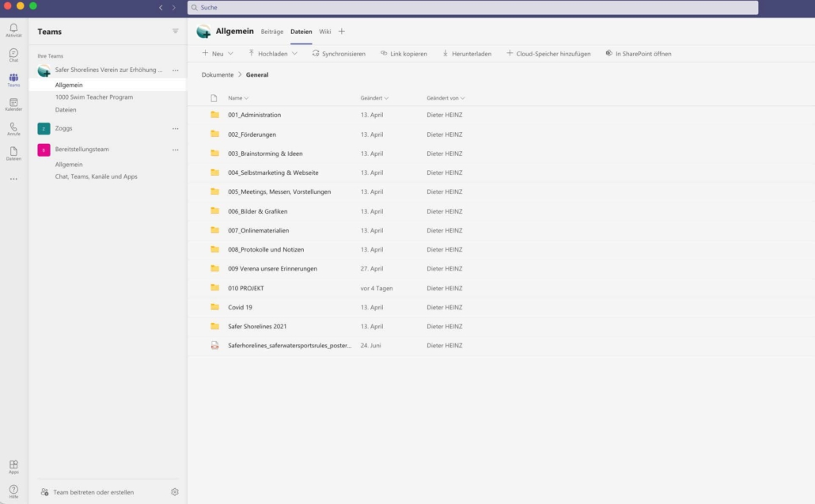Open folder 010 PROJEKT
The height and width of the screenshot is (504, 815).
246,288
